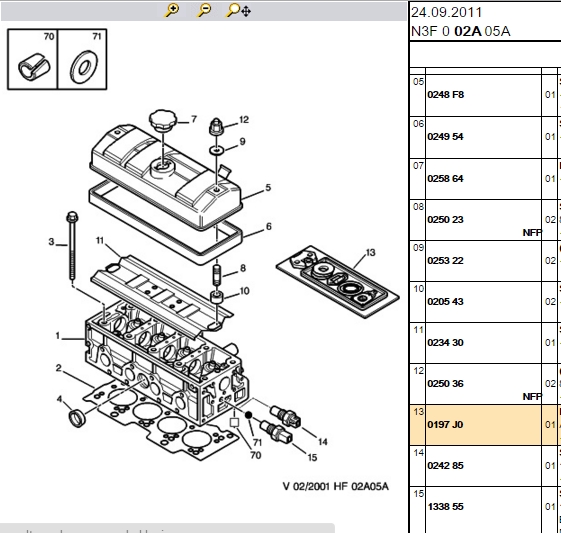Click callout 9 washer label

coord(243,142)
